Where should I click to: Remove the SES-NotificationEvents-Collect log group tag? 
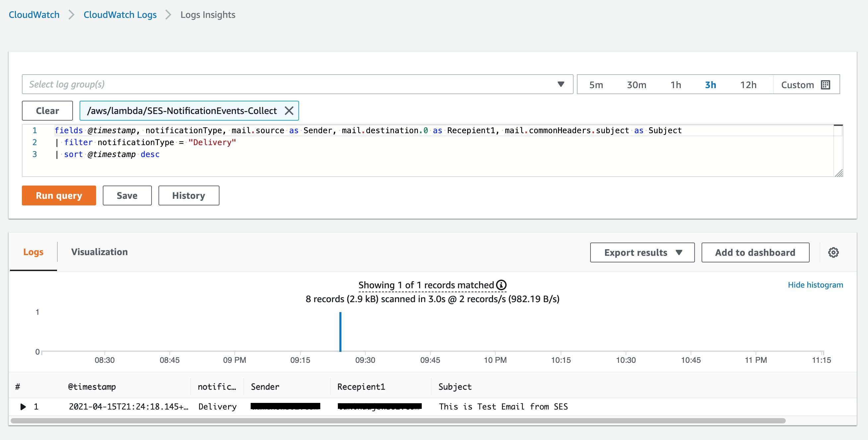coord(289,111)
